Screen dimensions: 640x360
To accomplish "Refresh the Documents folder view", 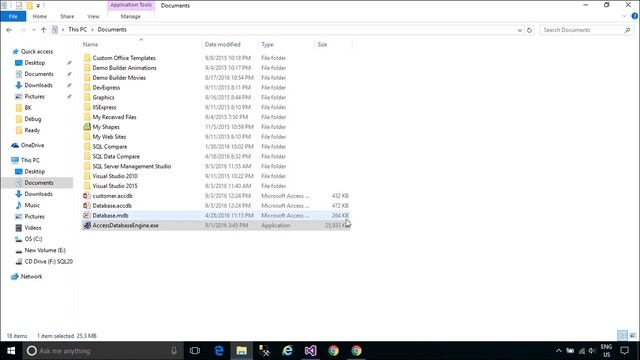I will click(x=529, y=30).
